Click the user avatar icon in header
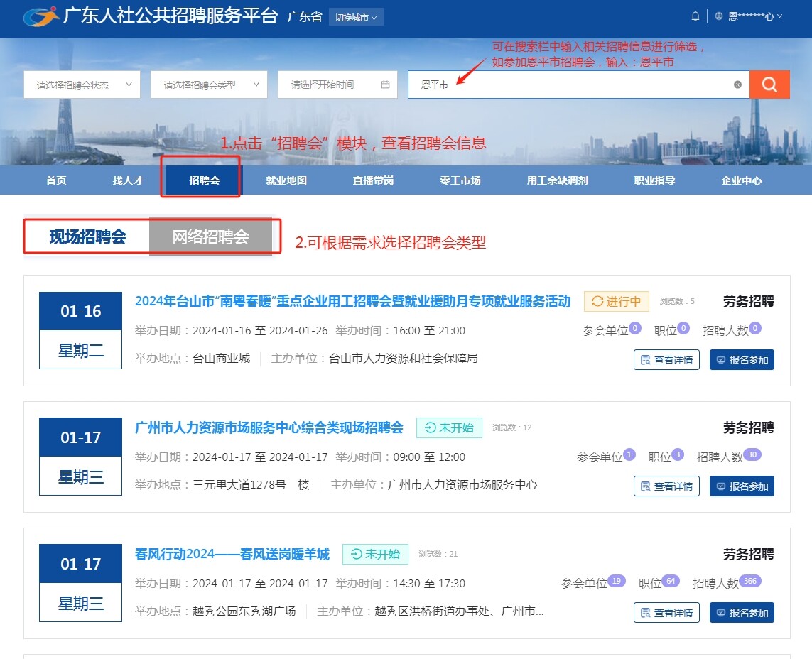This screenshot has height=659, width=812. point(719,16)
